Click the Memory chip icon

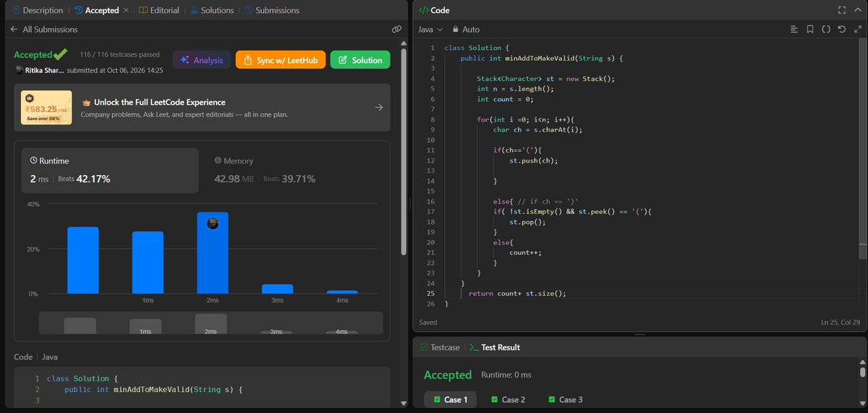coord(218,161)
